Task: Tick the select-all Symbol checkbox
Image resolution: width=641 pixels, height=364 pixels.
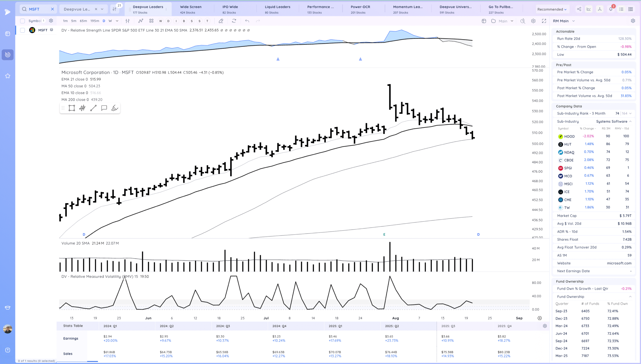Action: point(23,21)
